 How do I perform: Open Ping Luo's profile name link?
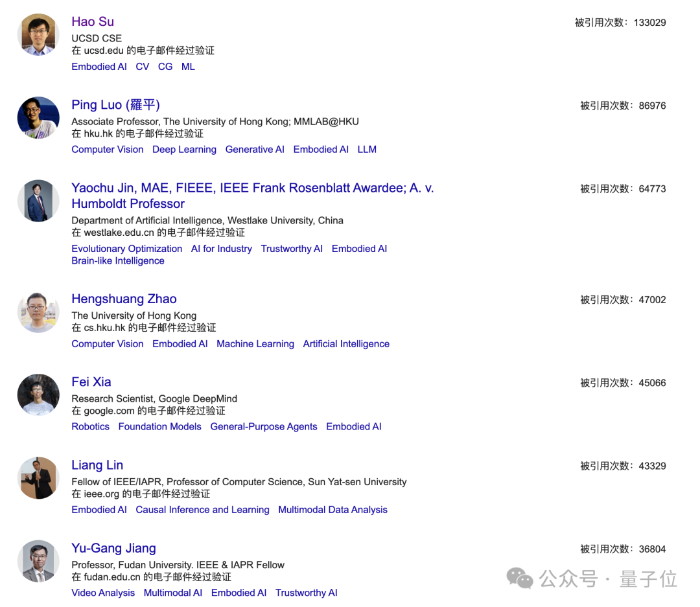tap(115, 104)
